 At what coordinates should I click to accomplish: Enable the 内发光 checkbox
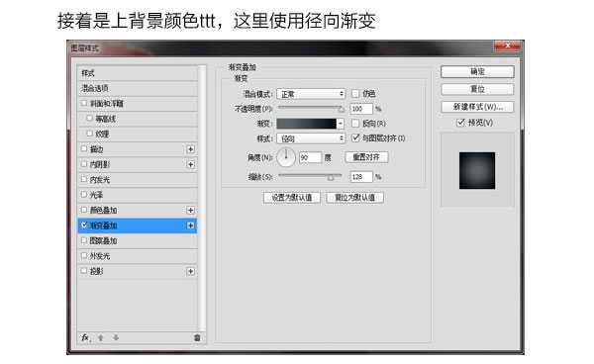click(x=84, y=179)
